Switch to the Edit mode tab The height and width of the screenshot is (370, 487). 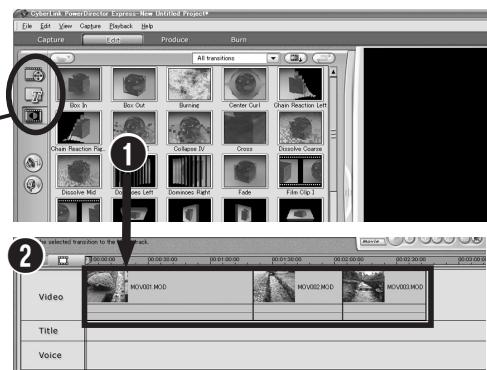pos(113,40)
